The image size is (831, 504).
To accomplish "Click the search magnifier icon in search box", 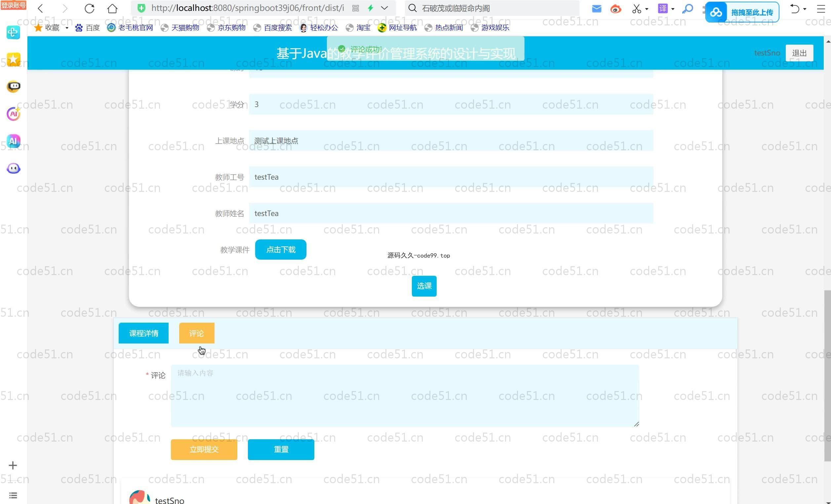I will pos(413,8).
